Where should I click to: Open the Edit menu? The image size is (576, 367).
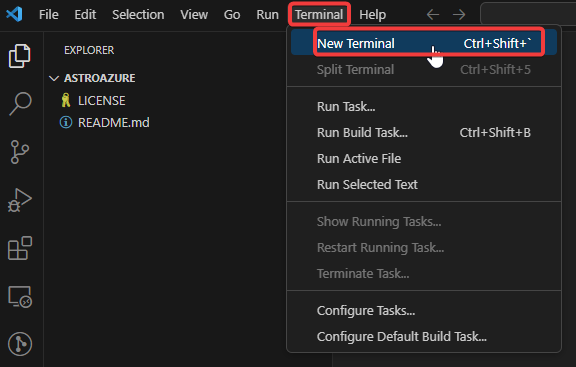tap(85, 15)
